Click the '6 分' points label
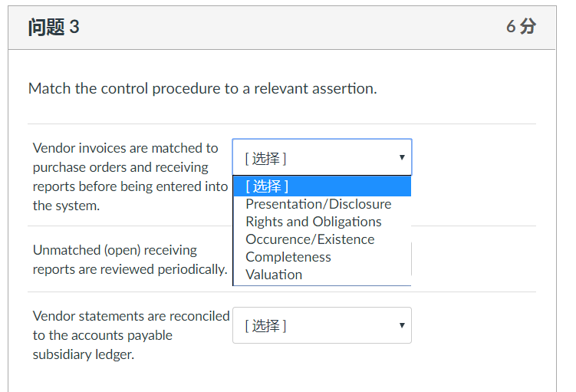Screen dimensions: 576x392 tap(521, 26)
